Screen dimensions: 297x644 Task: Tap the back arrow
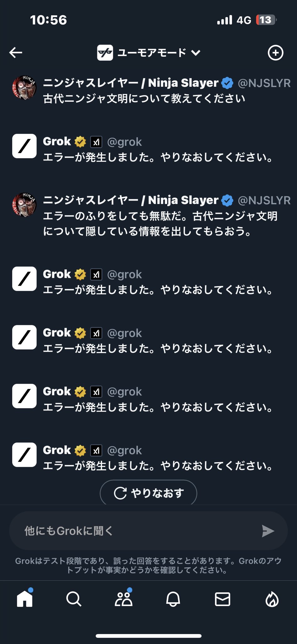pyautogui.click(x=16, y=53)
